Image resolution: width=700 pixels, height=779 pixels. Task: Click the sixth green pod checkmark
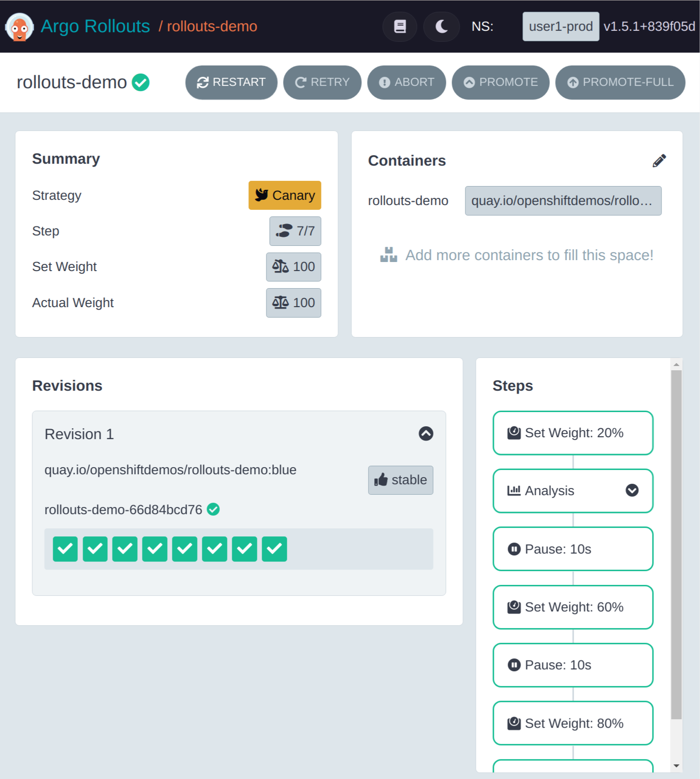point(215,549)
